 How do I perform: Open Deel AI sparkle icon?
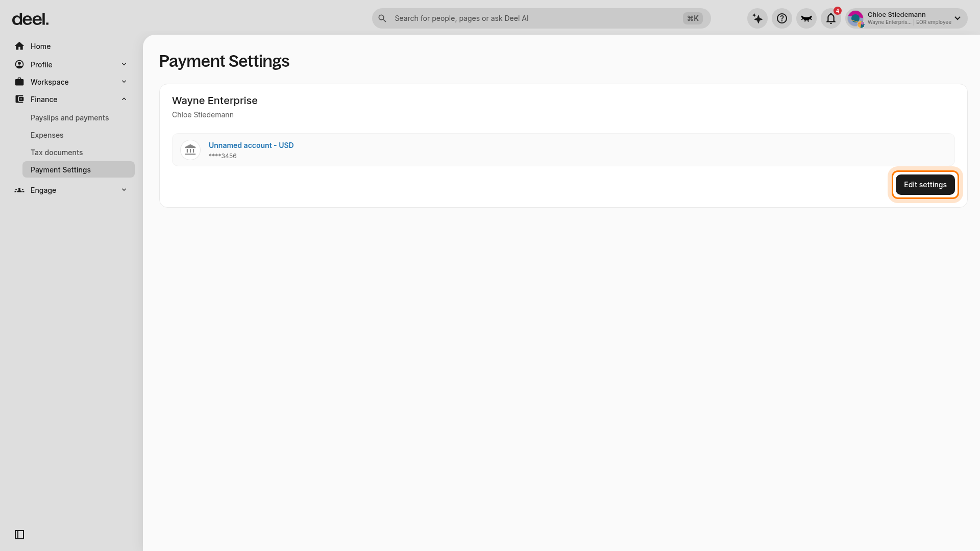(x=757, y=18)
